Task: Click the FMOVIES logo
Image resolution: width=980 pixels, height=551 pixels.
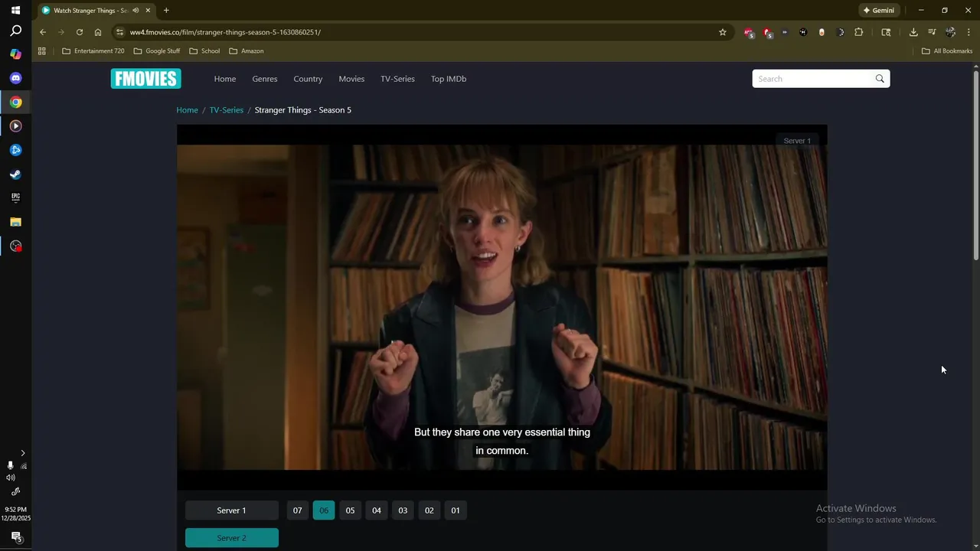Action: 145,79
